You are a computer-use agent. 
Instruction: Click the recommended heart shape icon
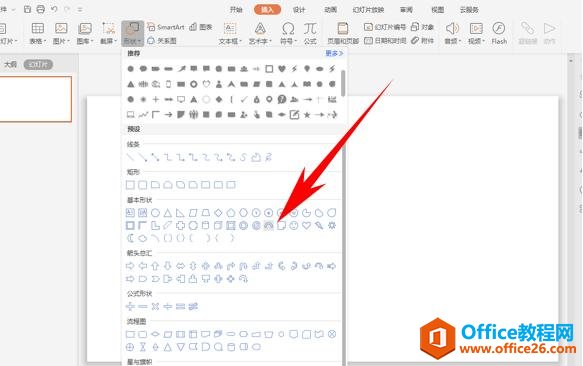click(x=281, y=69)
